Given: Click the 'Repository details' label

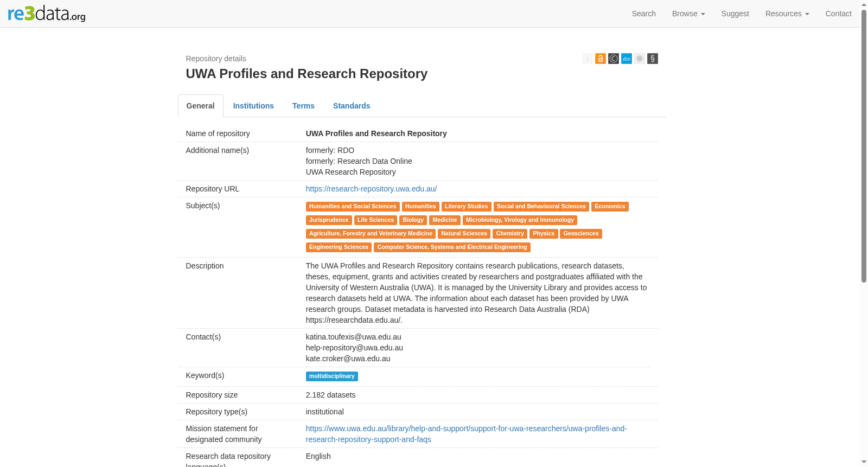Looking at the screenshot, I should (x=216, y=59).
